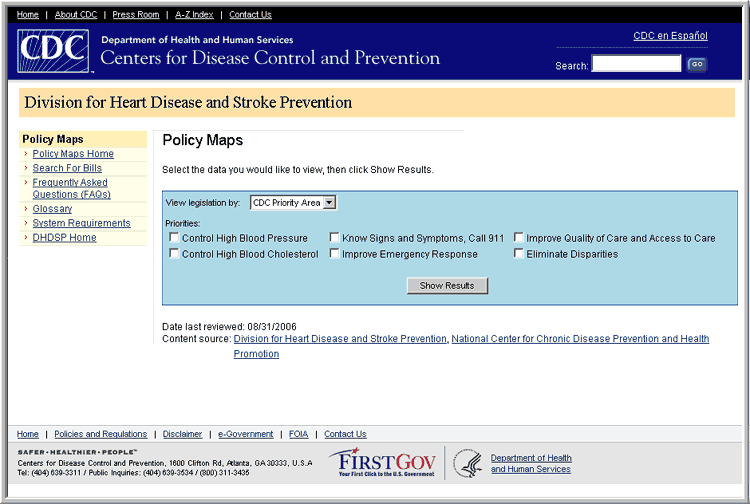Open the View legislation by dropdown
750x504 pixels.
click(294, 203)
